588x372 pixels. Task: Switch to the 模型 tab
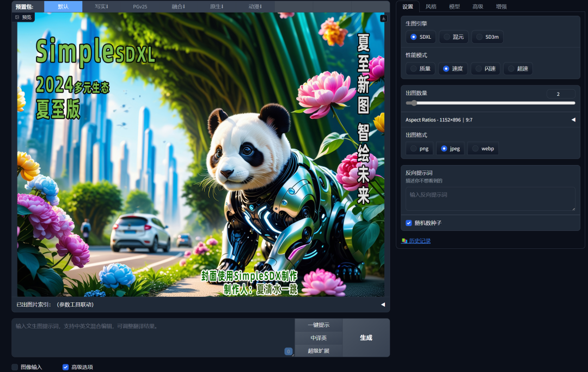coord(454,7)
